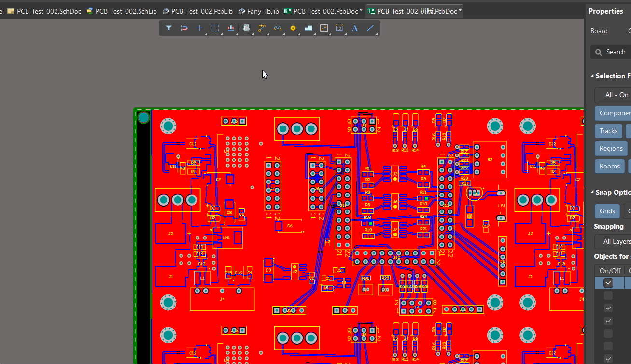Screen dimensions: 631x364
Task: Activate the interactive routing tool
Action: [262, 28]
